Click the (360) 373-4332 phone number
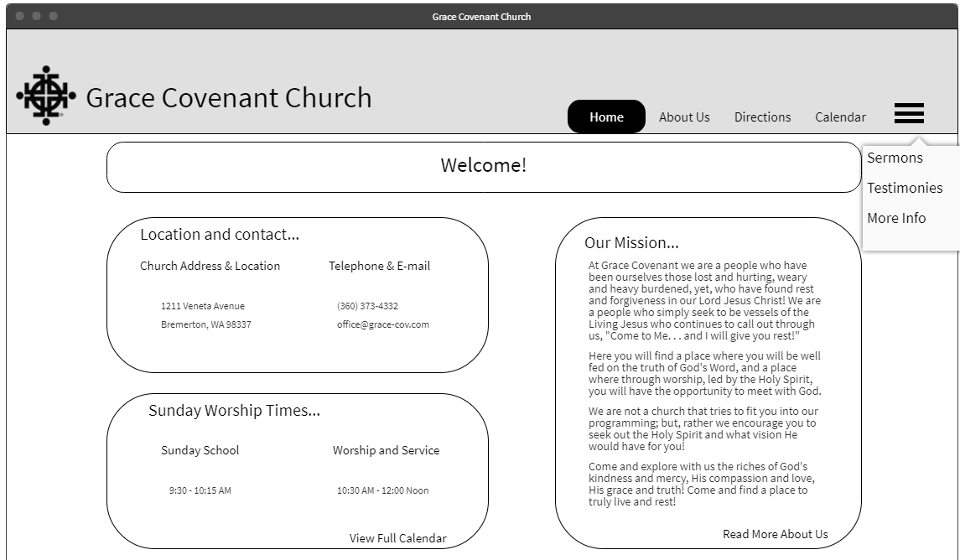The image size is (960, 560). 367,306
